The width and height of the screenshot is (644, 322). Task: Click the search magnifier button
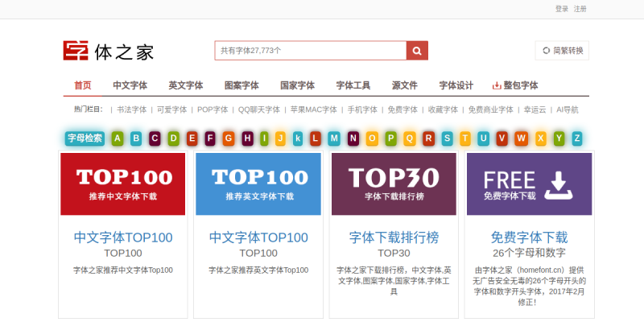click(417, 51)
